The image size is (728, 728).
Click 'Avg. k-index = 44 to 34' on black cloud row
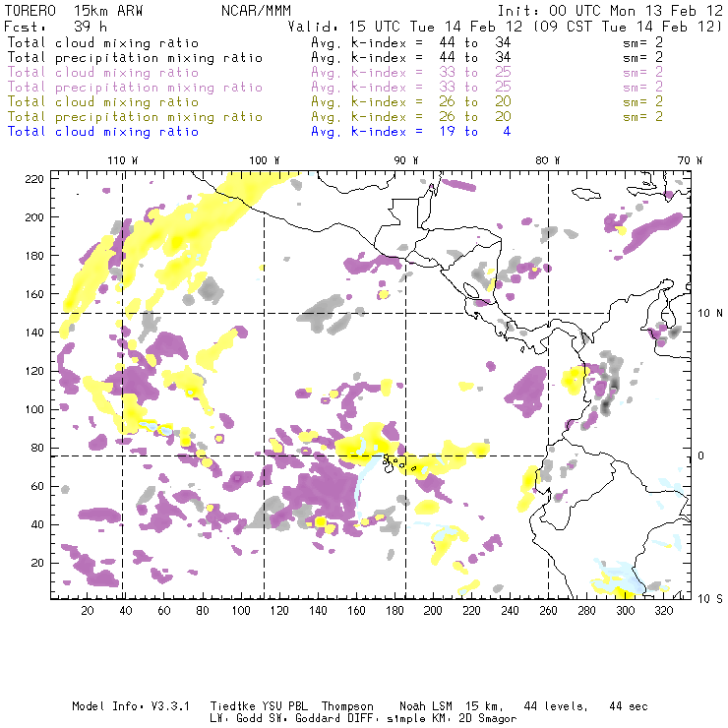pyautogui.click(x=411, y=42)
